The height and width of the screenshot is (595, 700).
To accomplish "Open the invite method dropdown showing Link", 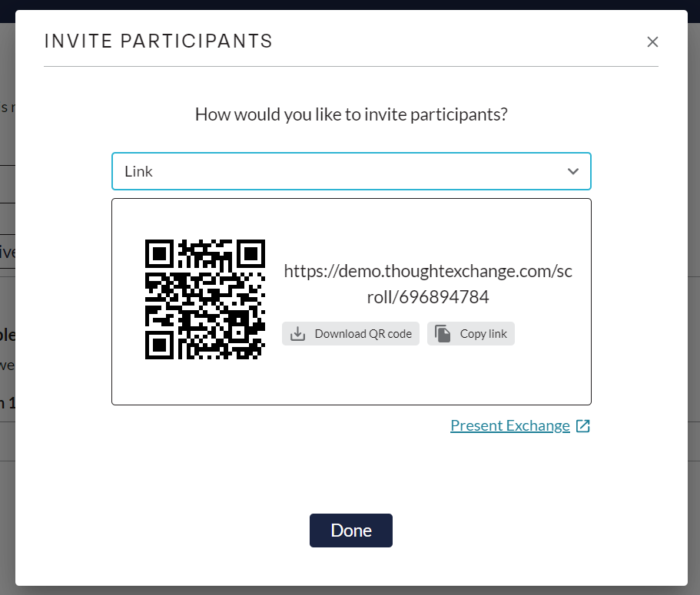I will [351, 171].
